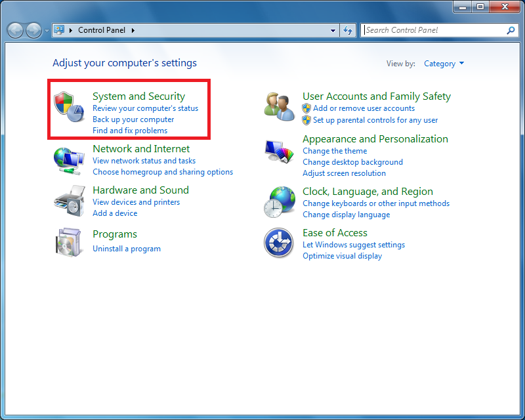
Task: Open Clock, Language, and Region heading
Action: point(367,192)
